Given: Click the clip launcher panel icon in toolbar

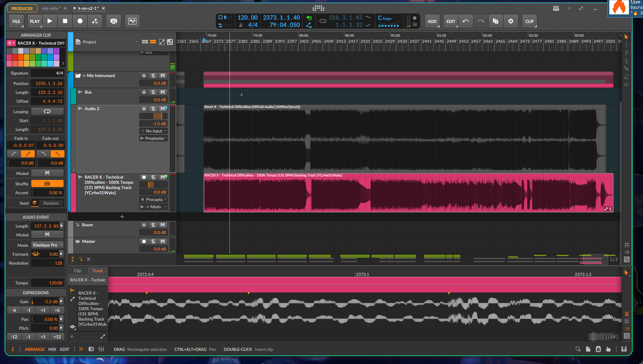Looking at the screenshot, I should [132, 21].
